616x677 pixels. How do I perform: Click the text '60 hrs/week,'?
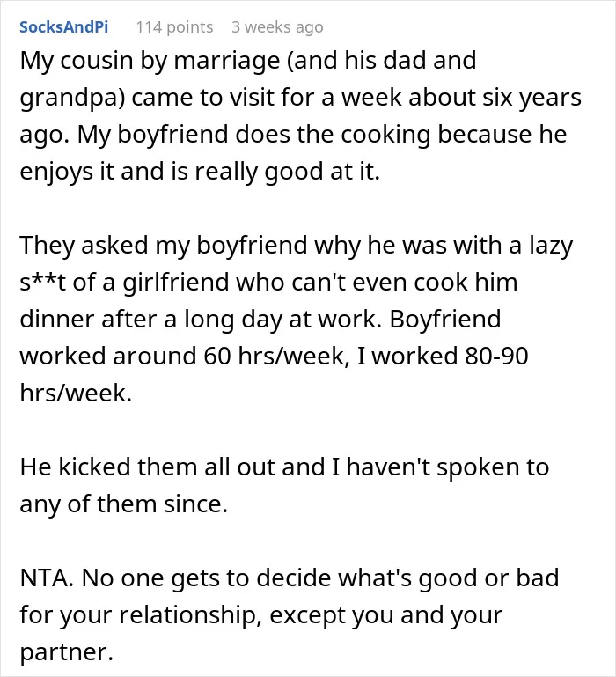pyautogui.click(x=276, y=357)
